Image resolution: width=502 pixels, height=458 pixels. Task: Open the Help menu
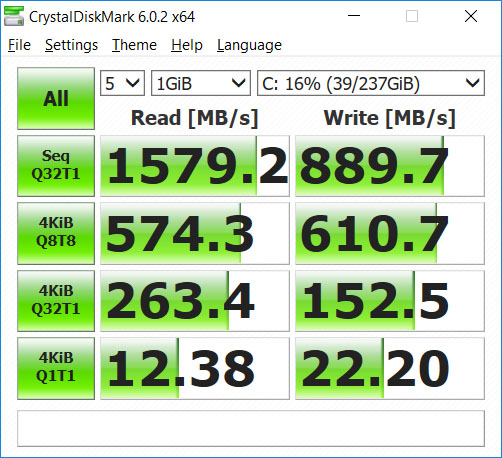(187, 45)
